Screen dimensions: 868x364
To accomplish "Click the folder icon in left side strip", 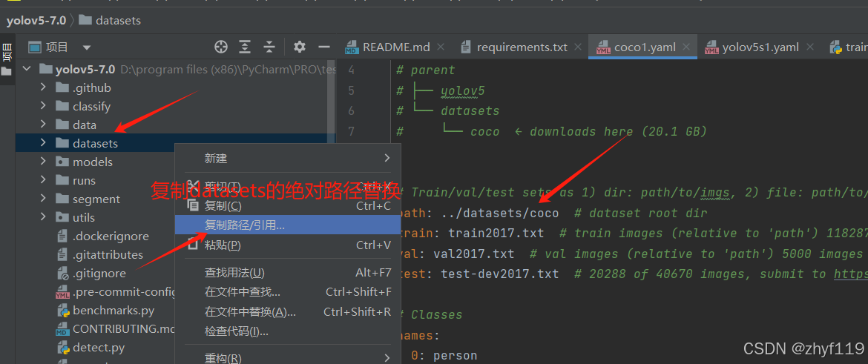I will pyautogui.click(x=7, y=72).
